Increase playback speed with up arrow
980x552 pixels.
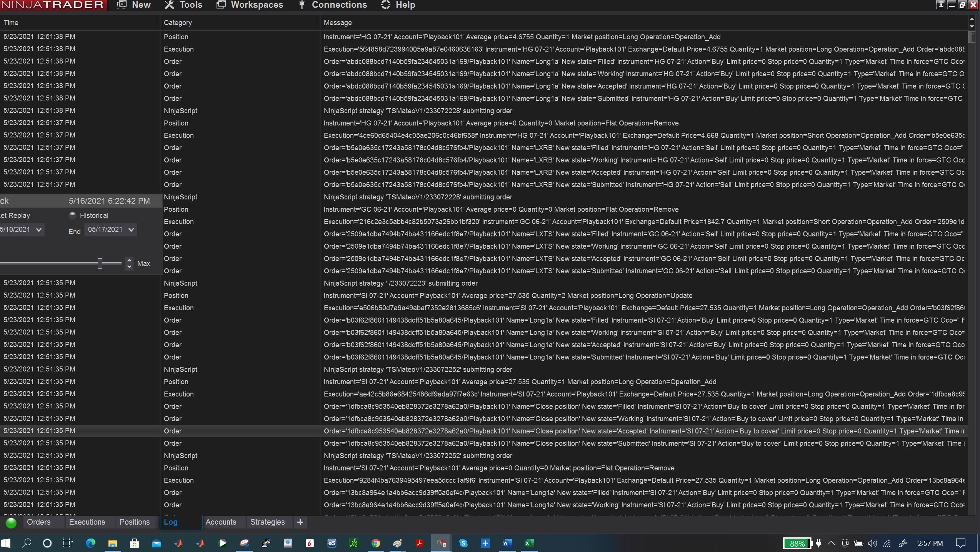pos(129,260)
